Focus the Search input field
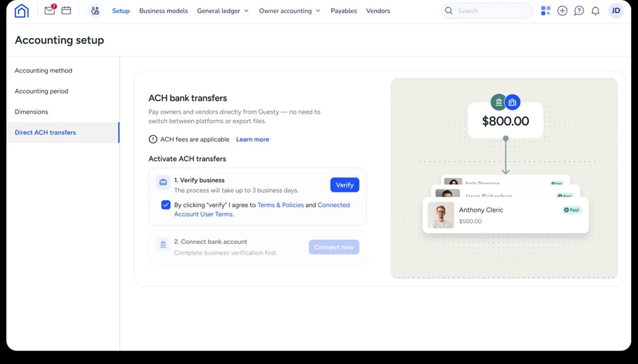 tap(487, 11)
